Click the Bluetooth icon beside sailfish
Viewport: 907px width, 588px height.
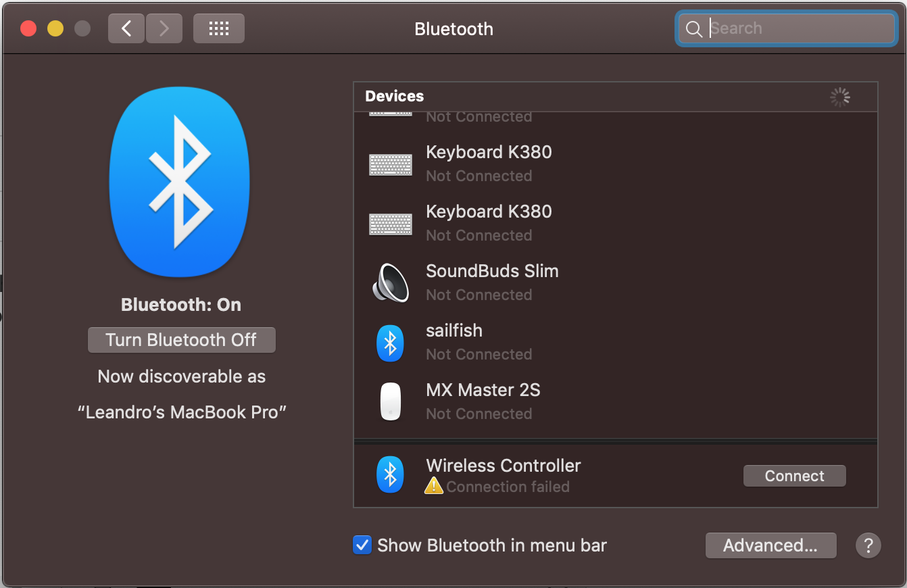(x=390, y=343)
